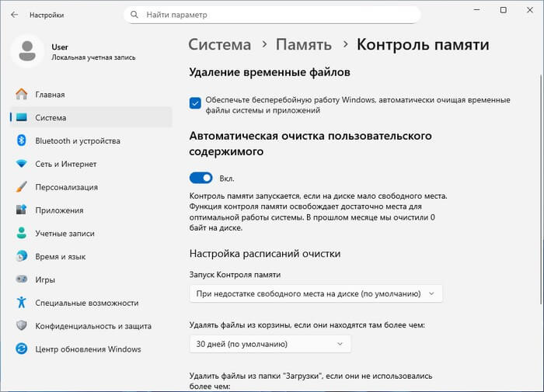Click the Персонализация paintbrush icon
The width and height of the screenshot is (544, 392).
tap(21, 187)
